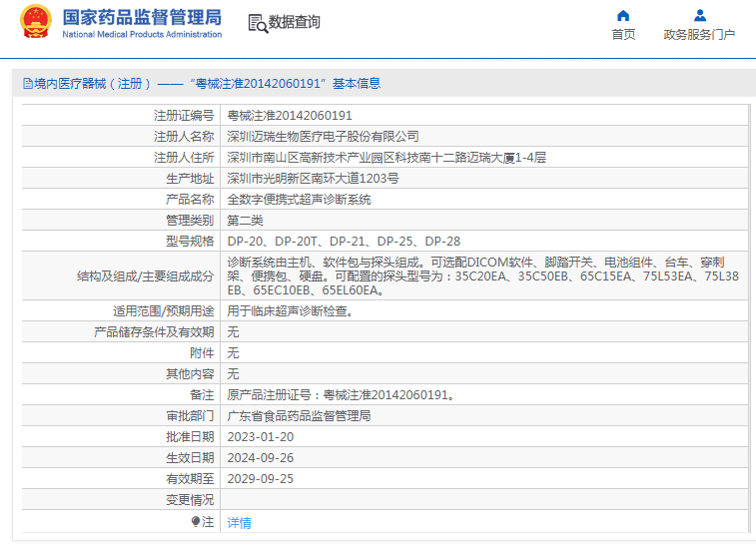Image resolution: width=756 pixels, height=551 pixels.
Task: Click the 国家药品监督管理局 site title
Action: [142, 17]
